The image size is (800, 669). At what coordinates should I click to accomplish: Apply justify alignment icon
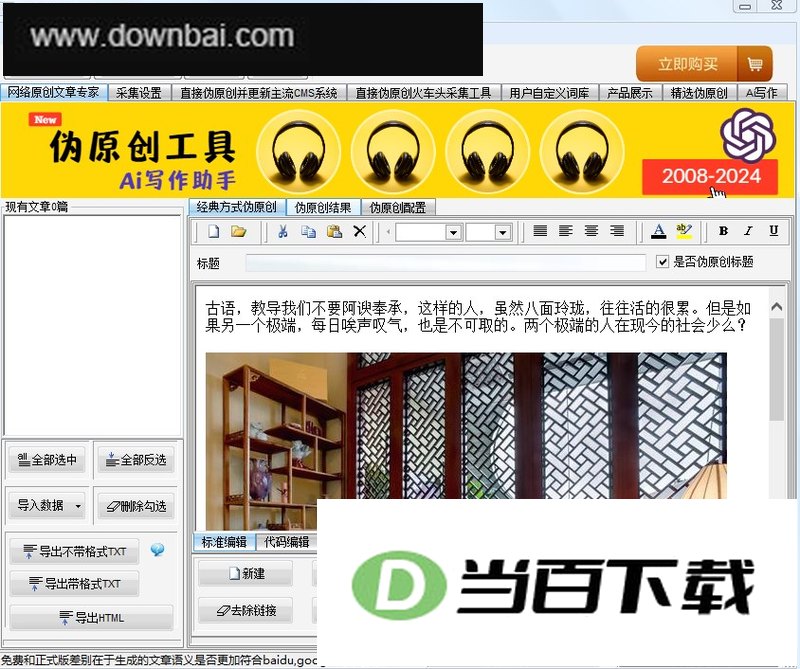540,231
